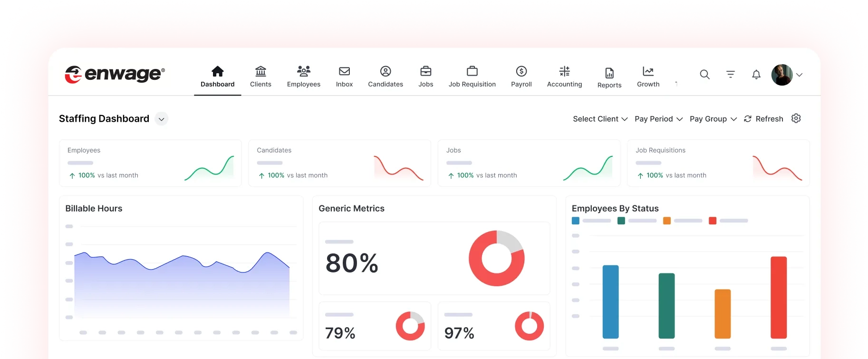
Task: Click the blue legend swatch
Action: coord(576,221)
